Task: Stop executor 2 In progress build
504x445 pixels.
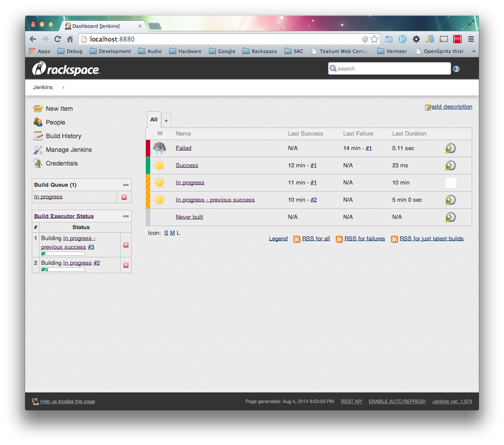Action: 126,265
